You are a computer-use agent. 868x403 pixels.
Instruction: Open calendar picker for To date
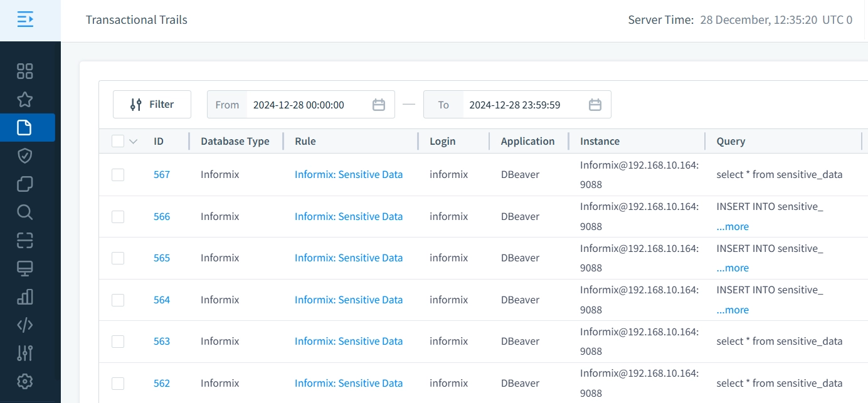(595, 105)
